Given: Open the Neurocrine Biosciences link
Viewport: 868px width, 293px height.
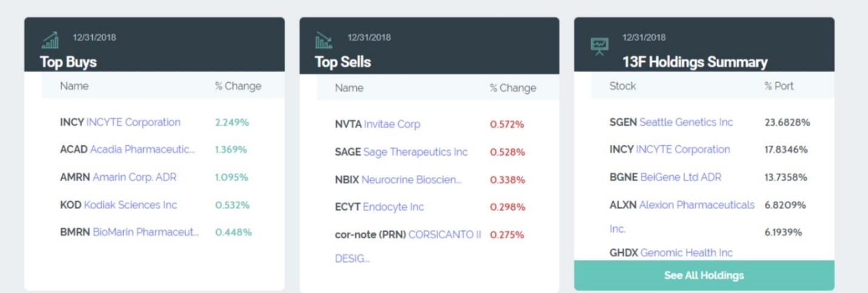Looking at the screenshot, I should point(411,180).
